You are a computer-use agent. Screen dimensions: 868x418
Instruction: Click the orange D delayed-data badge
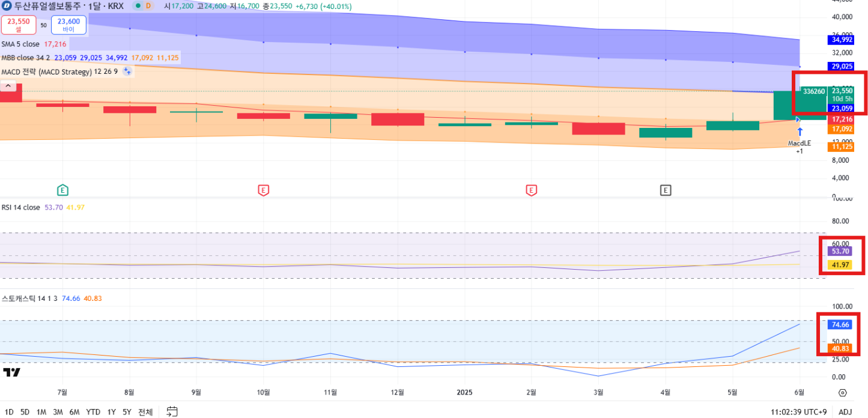click(149, 6)
